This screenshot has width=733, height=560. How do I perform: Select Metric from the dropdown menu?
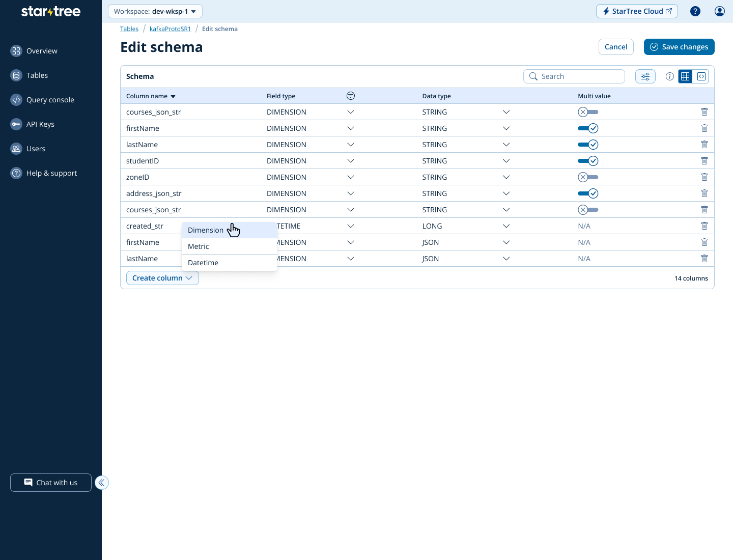(x=199, y=246)
